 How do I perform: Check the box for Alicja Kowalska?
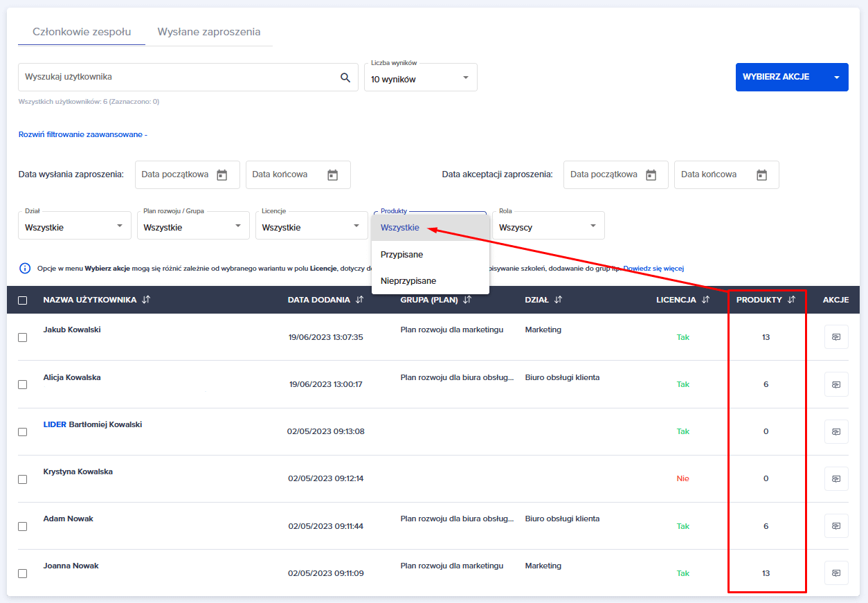click(23, 384)
